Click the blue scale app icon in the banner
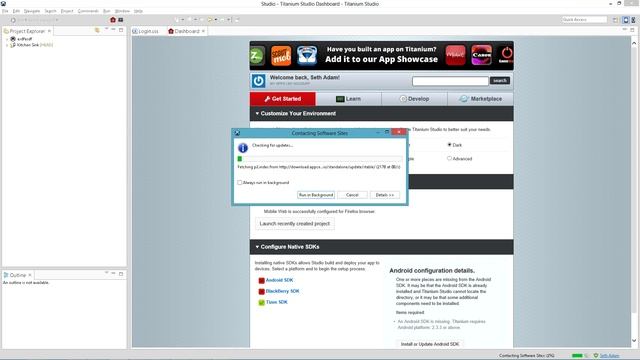The width and height of the screenshot is (640, 360). point(307,56)
